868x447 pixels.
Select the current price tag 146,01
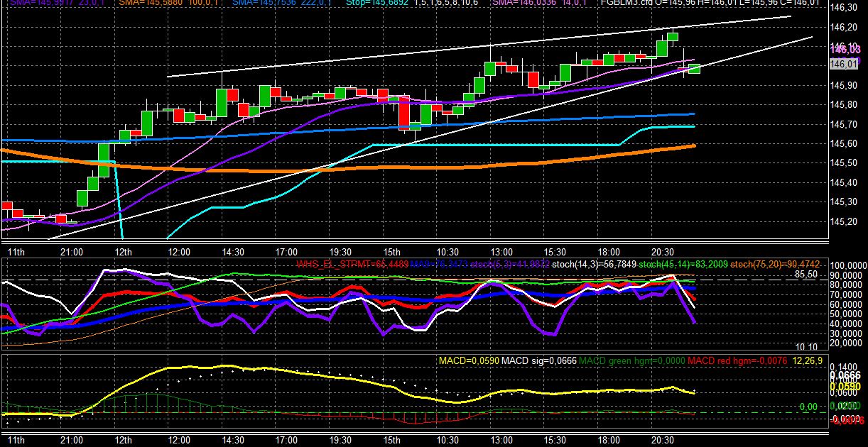click(842, 64)
